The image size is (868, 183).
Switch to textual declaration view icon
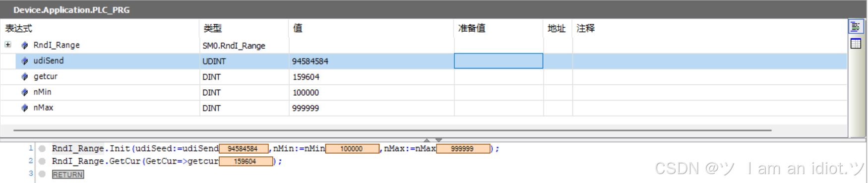click(x=856, y=27)
